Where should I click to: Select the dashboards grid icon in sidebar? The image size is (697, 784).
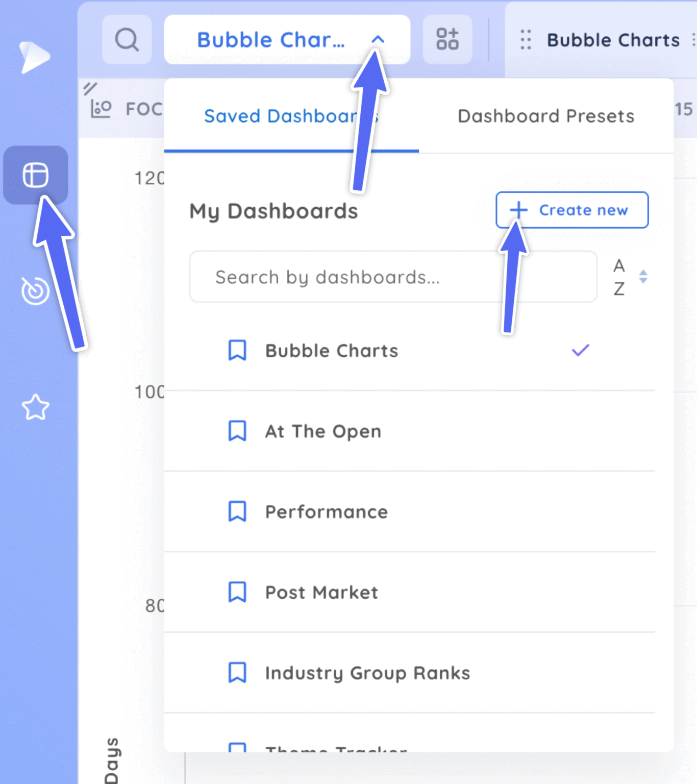click(x=36, y=175)
